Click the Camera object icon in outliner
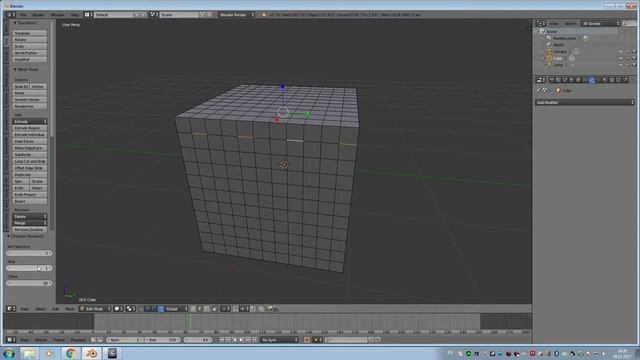The width and height of the screenshot is (640, 360). pyautogui.click(x=549, y=52)
